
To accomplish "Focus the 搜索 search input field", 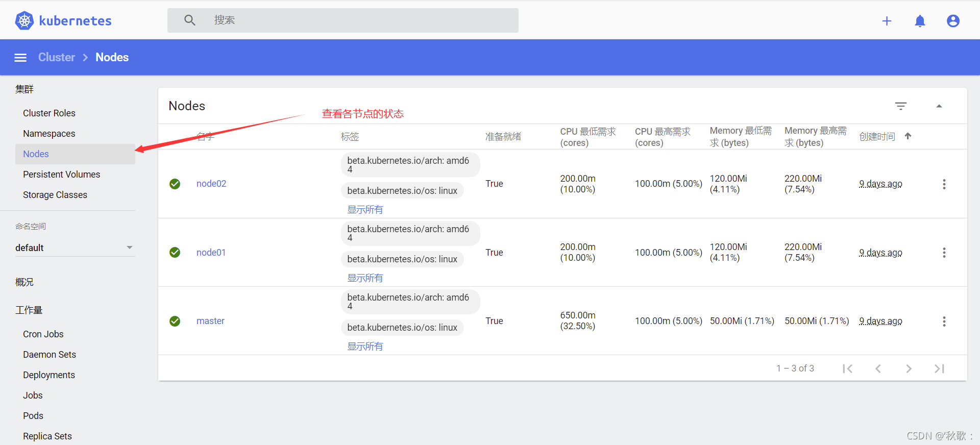I will 343,20.
